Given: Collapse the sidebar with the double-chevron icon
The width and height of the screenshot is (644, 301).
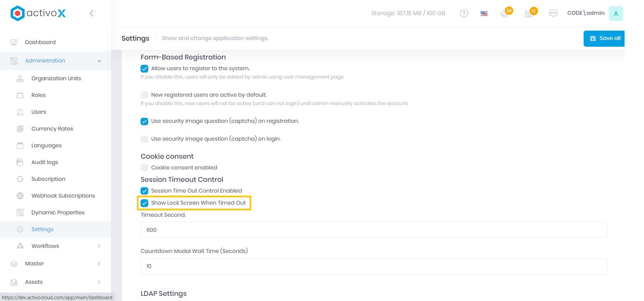Looking at the screenshot, I should 93,14.
